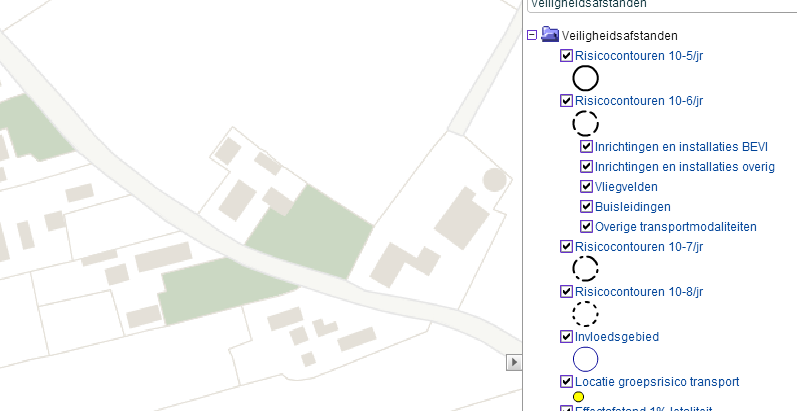Click Overige transportmodaliteiten label

[x=676, y=227]
